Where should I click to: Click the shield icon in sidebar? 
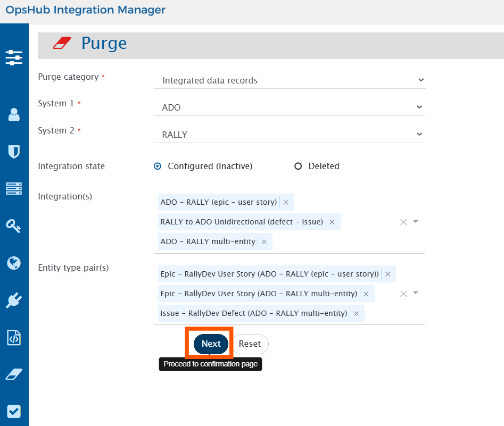(x=14, y=152)
